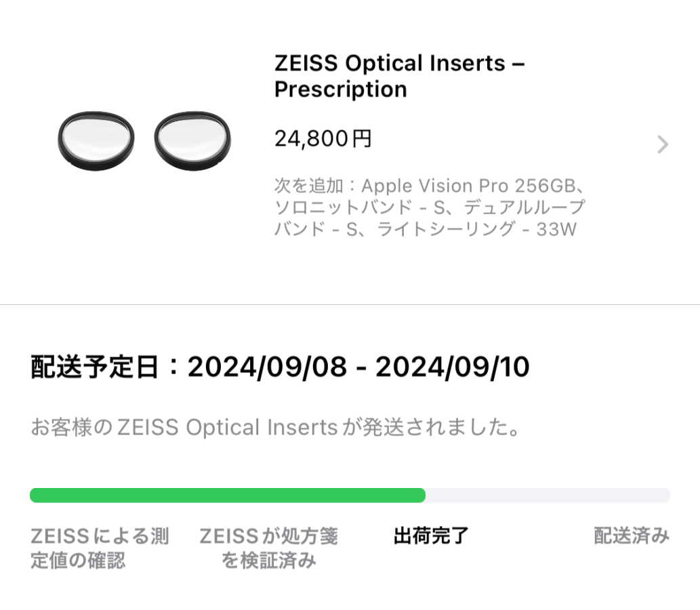Select the 出荷完了 shipped step
700x610 pixels.
coord(431,536)
